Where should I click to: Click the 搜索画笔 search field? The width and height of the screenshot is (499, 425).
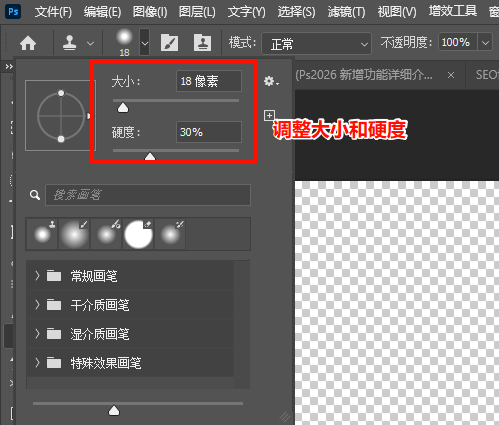pos(148,195)
